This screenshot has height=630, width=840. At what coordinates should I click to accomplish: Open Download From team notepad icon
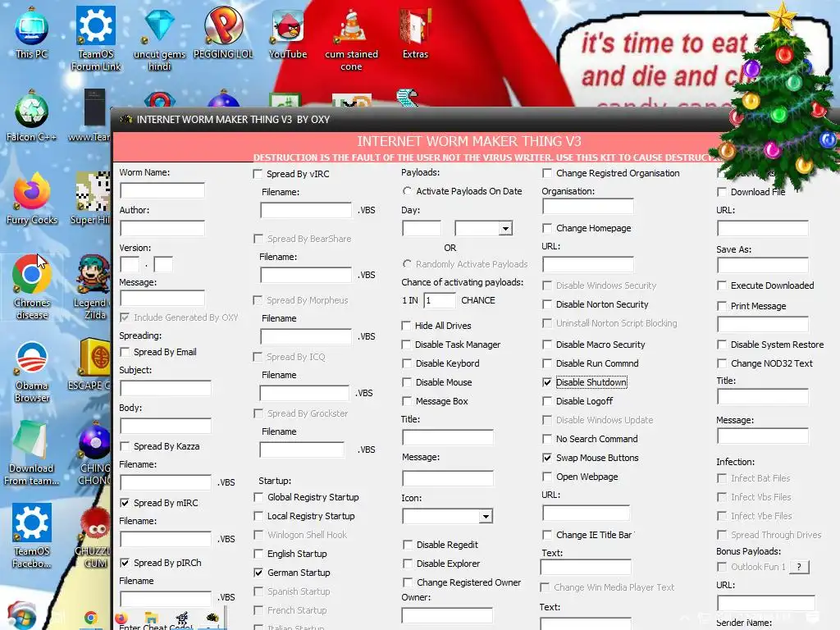pyautogui.click(x=31, y=453)
